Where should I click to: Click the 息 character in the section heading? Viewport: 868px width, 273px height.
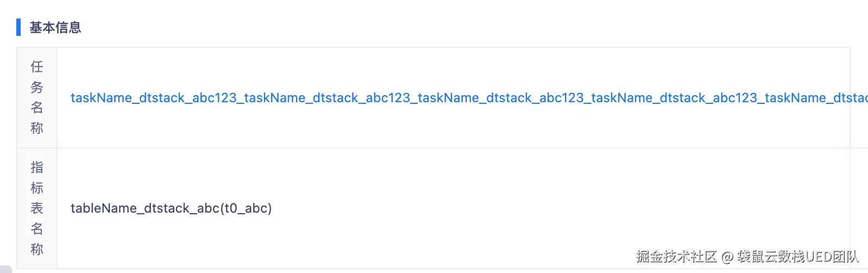tap(75, 27)
